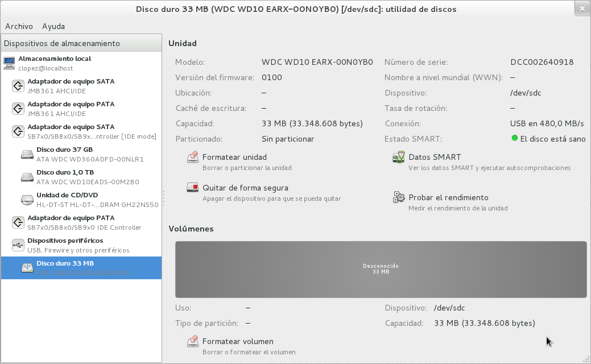
Task: Click the clopez@localhost text
Action: pyautogui.click(x=46, y=68)
